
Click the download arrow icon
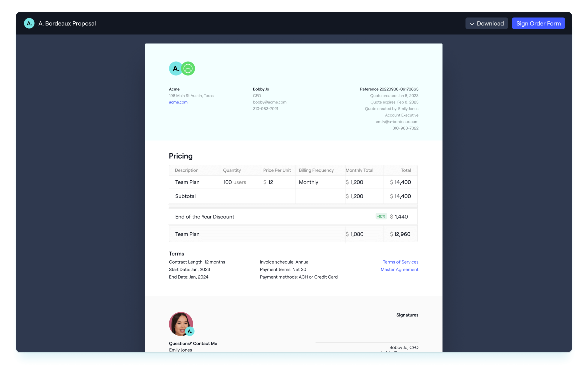point(472,23)
